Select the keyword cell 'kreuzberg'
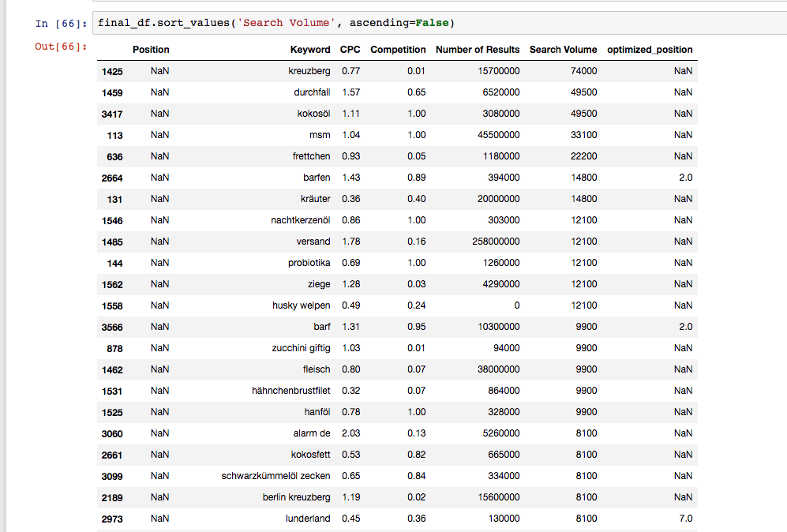The image size is (787, 532). (309, 71)
